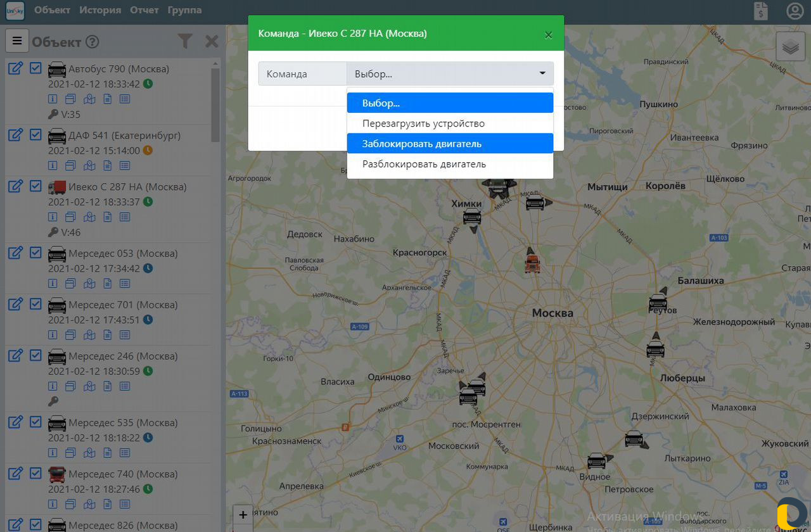Viewport: 811px width, 532px height.
Task: Toggle checkbox for Ивеко С 287 НА
Action: tap(35, 186)
